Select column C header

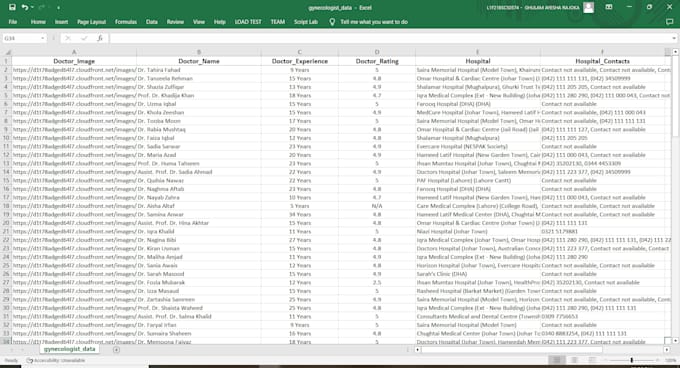(x=300, y=52)
